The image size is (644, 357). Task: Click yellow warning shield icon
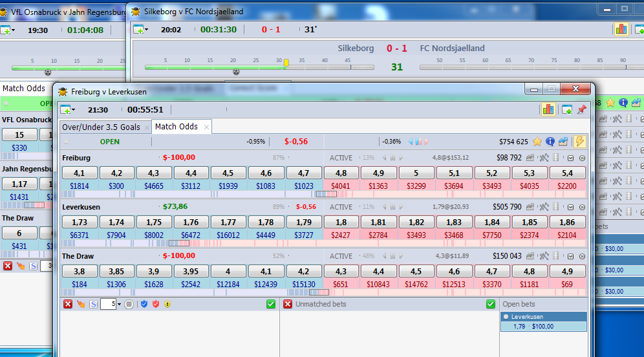click(167, 304)
